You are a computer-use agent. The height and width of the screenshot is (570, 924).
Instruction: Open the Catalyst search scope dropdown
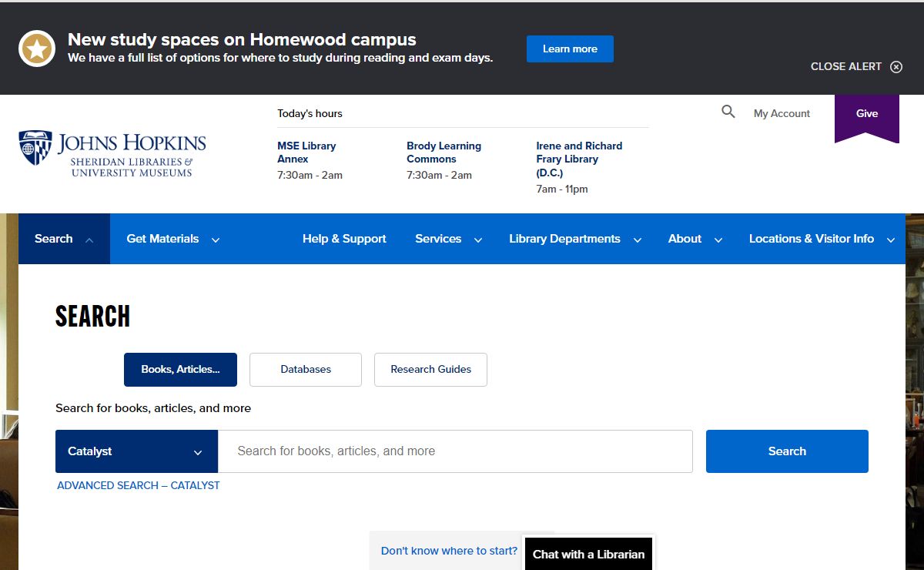point(136,451)
